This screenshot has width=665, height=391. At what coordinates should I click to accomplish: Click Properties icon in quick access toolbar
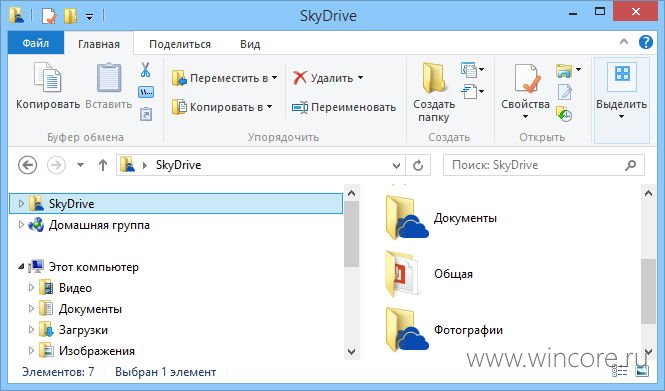(x=49, y=16)
